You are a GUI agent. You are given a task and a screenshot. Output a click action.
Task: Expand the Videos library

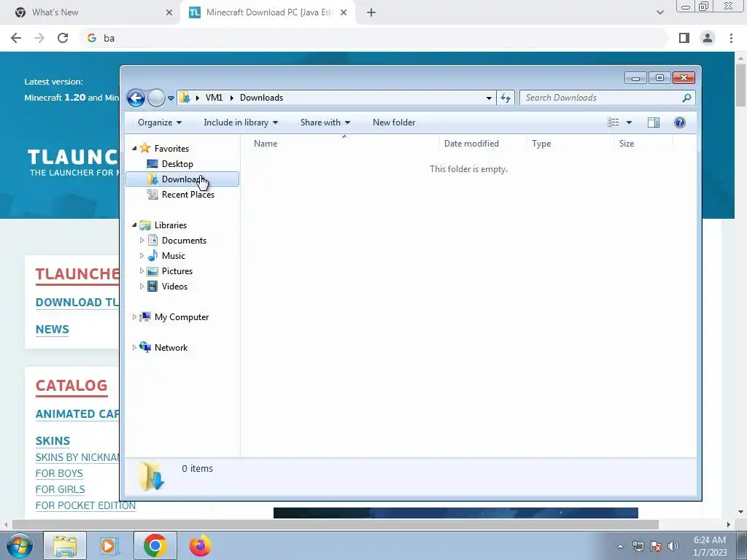pos(142,286)
